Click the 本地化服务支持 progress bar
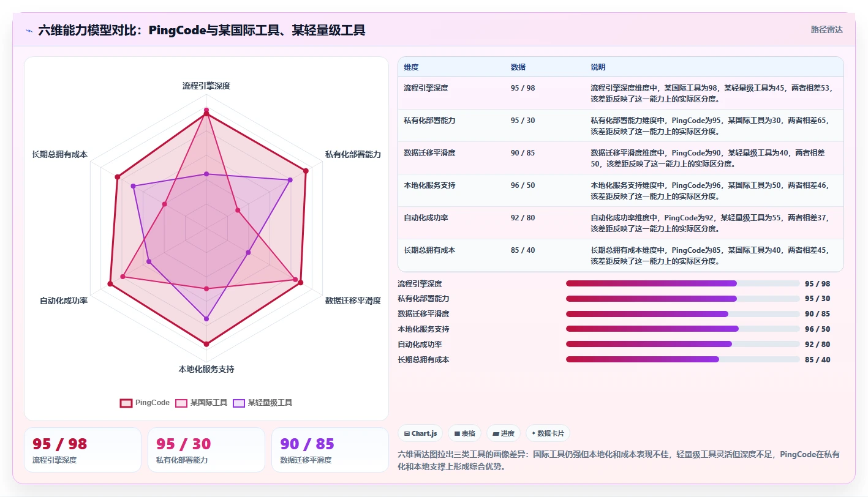This screenshot has height=497, width=868. pyautogui.click(x=683, y=329)
